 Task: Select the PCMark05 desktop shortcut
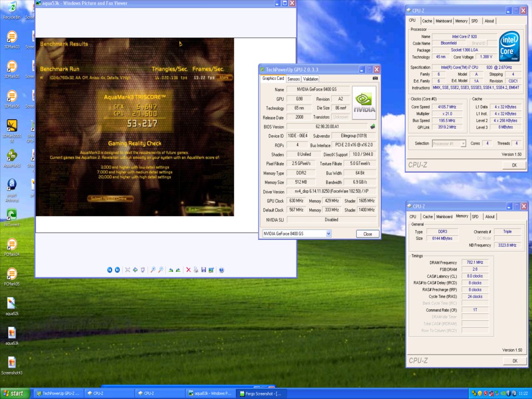click(12, 277)
